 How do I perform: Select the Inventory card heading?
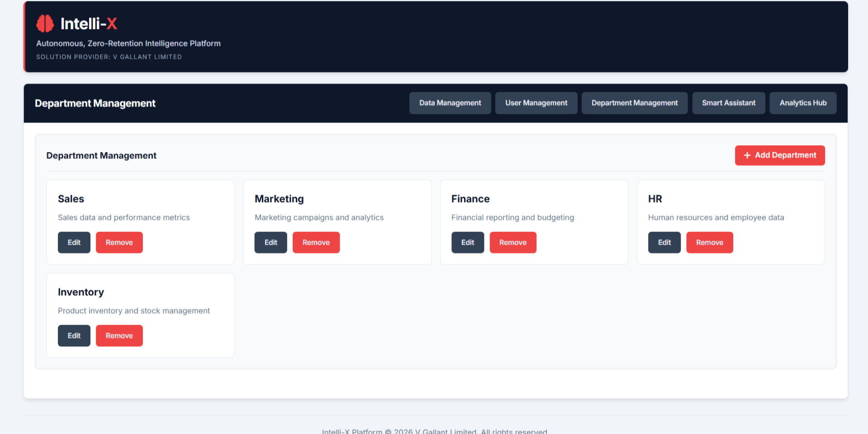click(x=81, y=292)
